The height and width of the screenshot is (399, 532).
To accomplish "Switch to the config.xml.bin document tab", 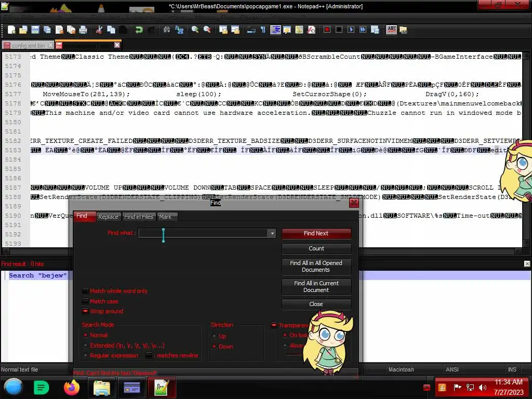I will (28, 46).
